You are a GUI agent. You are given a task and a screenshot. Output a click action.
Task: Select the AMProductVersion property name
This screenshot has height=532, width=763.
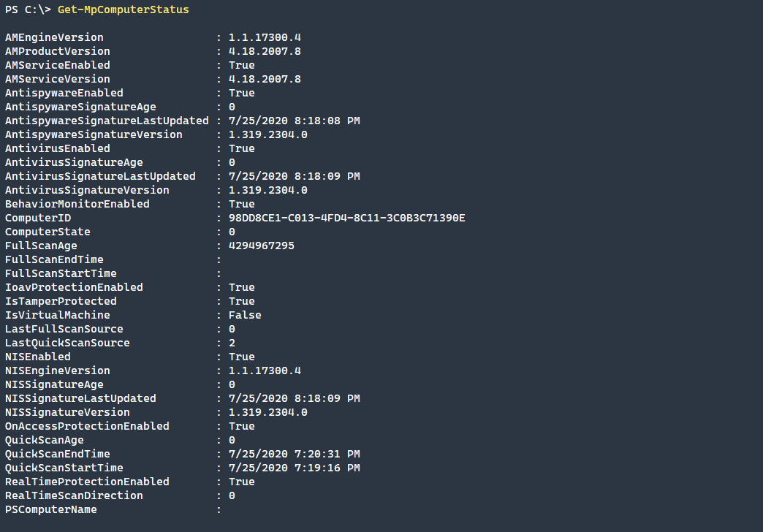[58, 51]
